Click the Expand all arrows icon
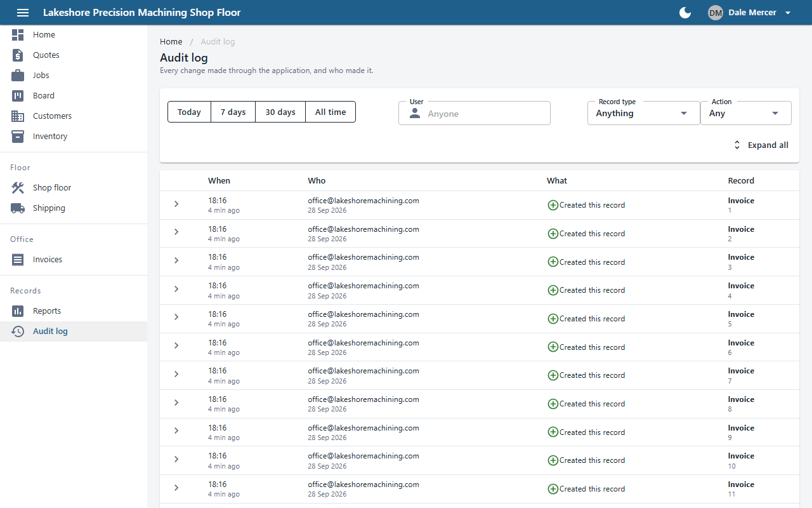The width and height of the screenshot is (812, 508). coord(737,145)
